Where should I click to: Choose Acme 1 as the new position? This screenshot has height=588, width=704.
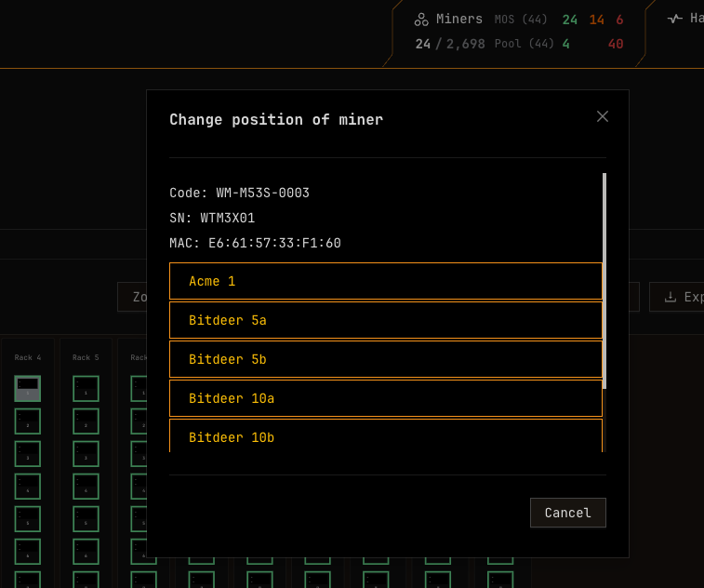[x=386, y=281]
